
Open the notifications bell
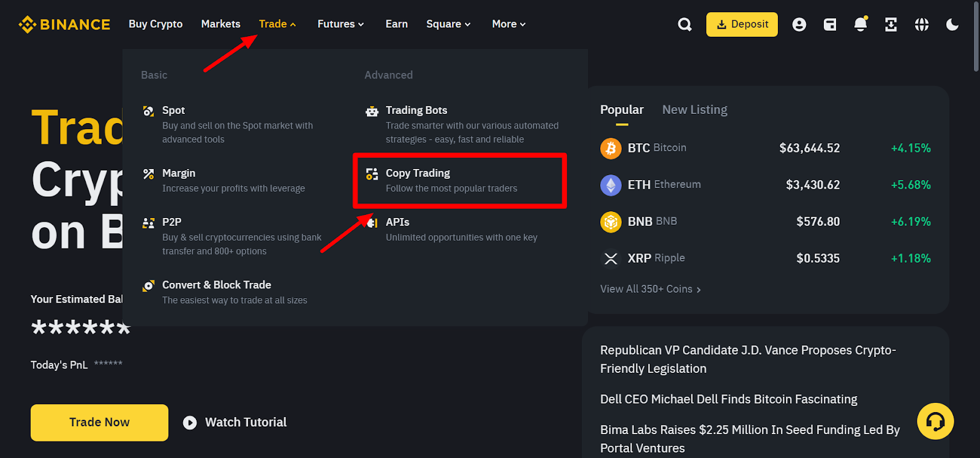(x=861, y=24)
